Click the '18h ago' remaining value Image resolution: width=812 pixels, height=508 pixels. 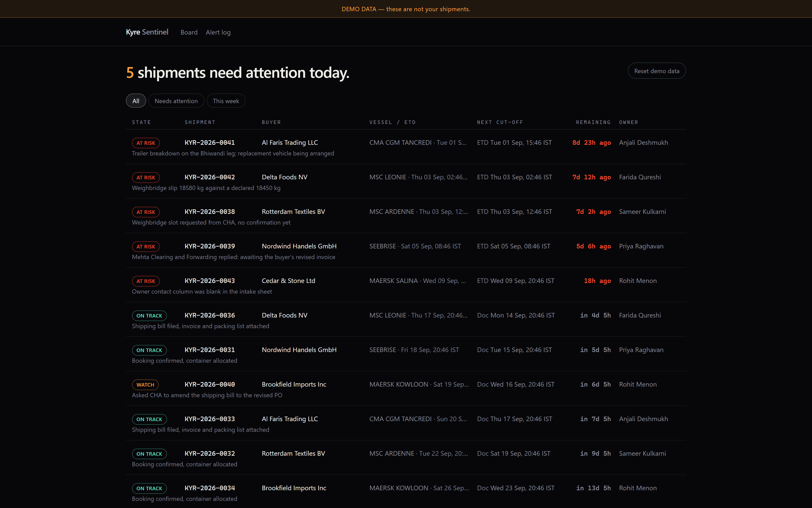coord(597,281)
